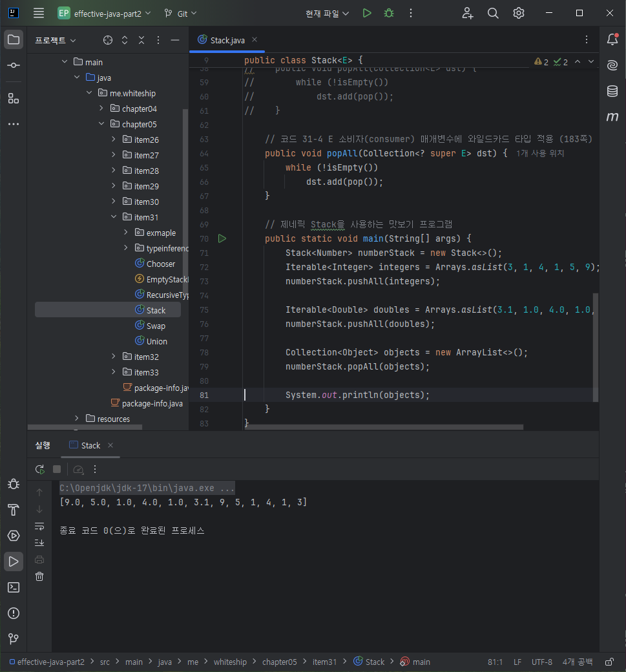The image size is (626, 672).
Task: Rerun the Stack program
Action: 40,469
